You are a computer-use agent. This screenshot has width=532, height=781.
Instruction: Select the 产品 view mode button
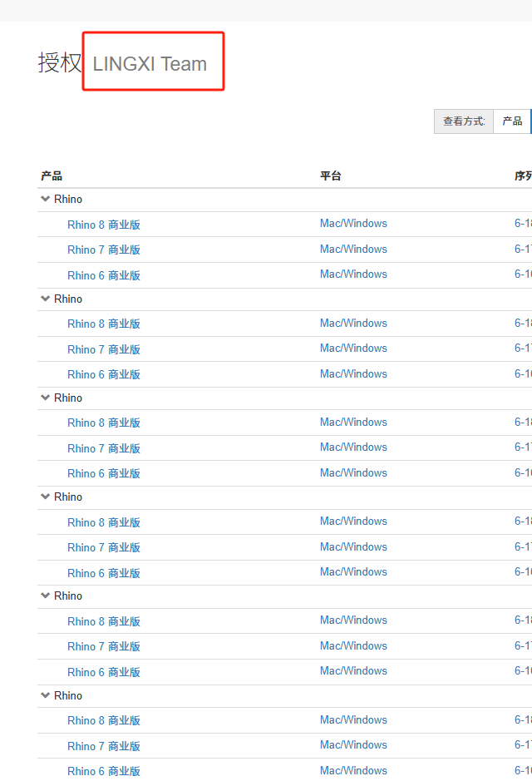click(x=512, y=121)
